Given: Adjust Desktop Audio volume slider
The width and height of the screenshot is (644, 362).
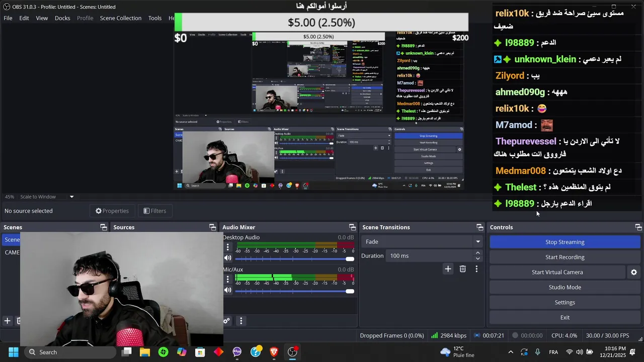Looking at the screenshot, I should [294, 258].
